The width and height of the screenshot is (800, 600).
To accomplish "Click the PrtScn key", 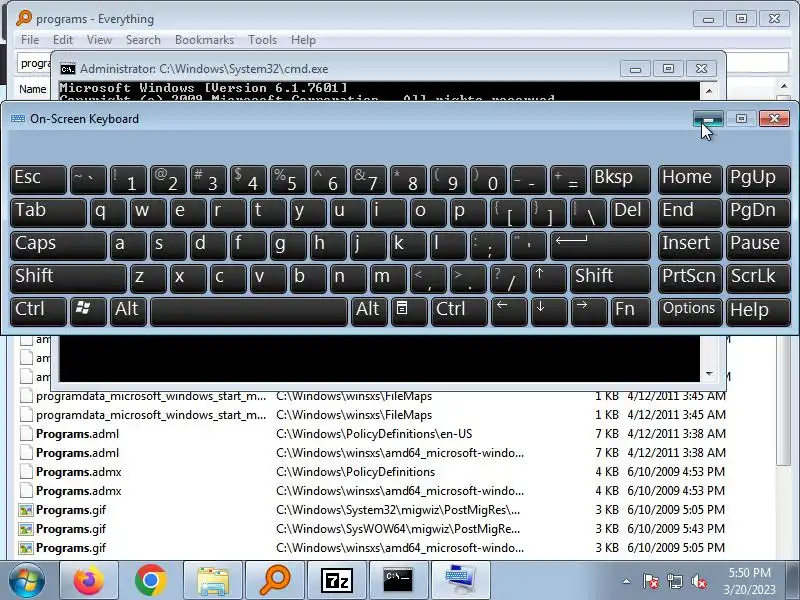I will tap(690, 277).
